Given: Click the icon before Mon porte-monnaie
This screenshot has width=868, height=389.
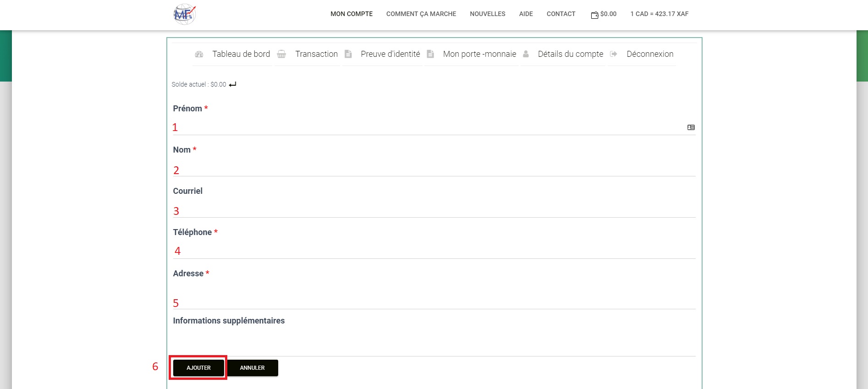Looking at the screenshot, I should click(x=430, y=54).
